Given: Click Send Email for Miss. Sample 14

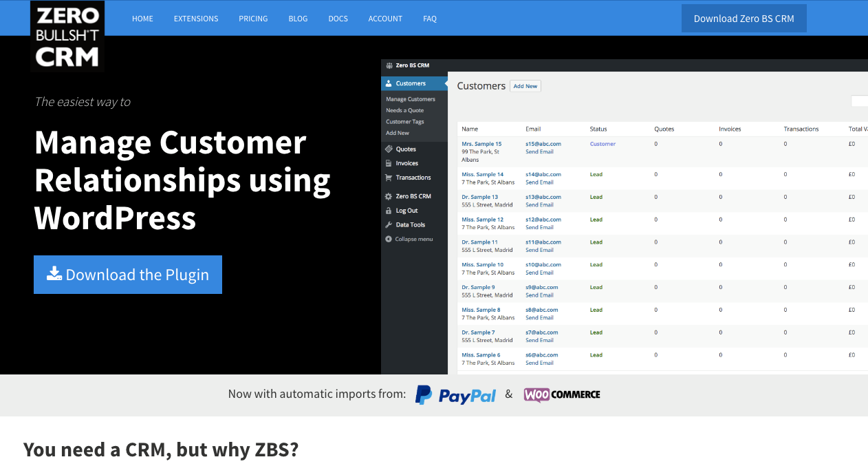Looking at the screenshot, I should coord(540,182).
